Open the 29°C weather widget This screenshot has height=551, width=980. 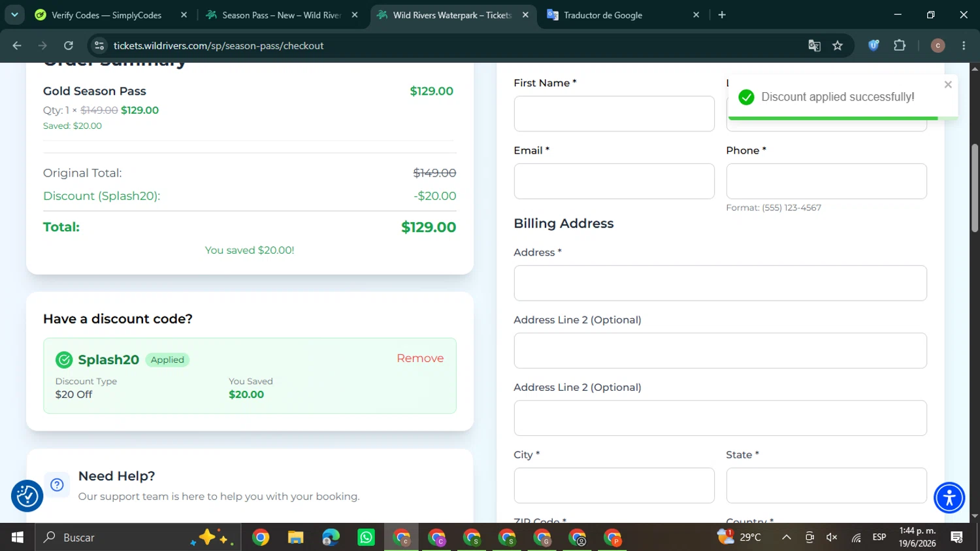pos(740,537)
